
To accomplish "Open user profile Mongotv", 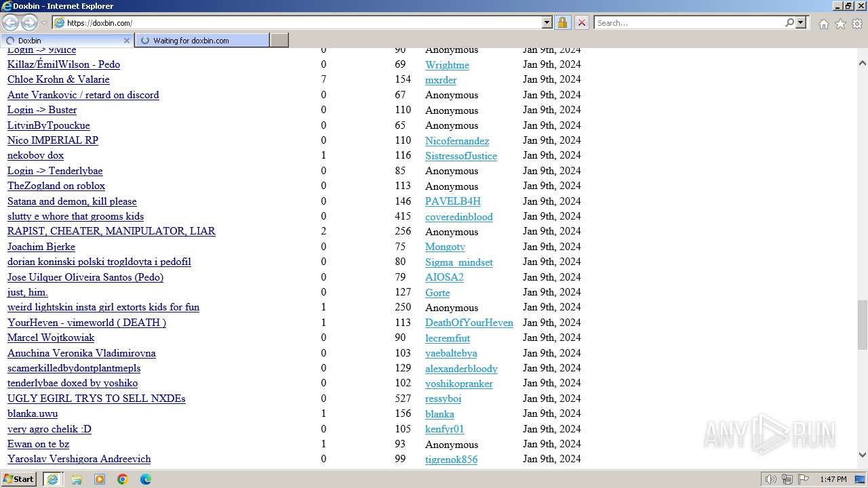I will click(445, 247).
